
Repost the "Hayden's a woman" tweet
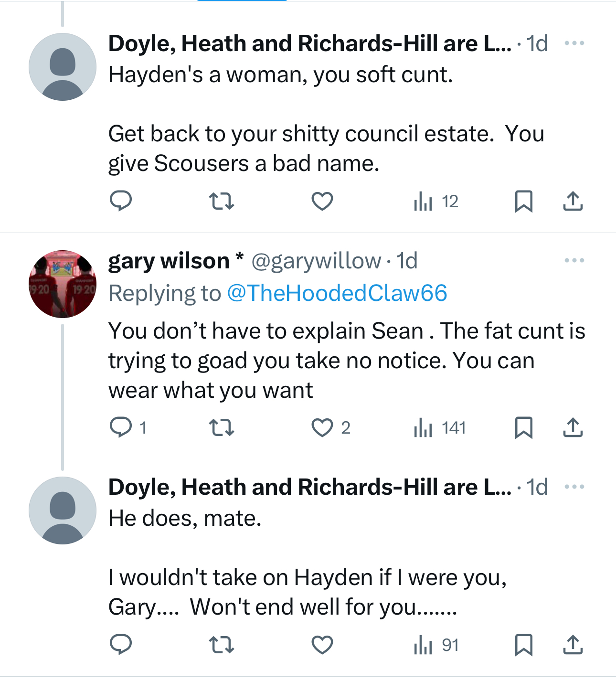222,201
